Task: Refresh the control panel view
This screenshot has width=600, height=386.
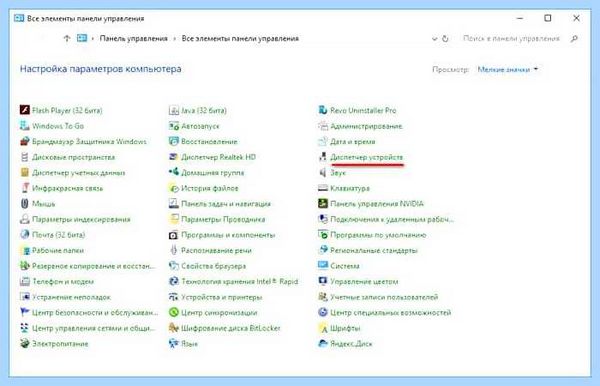Action: click(x=445, y=39)
